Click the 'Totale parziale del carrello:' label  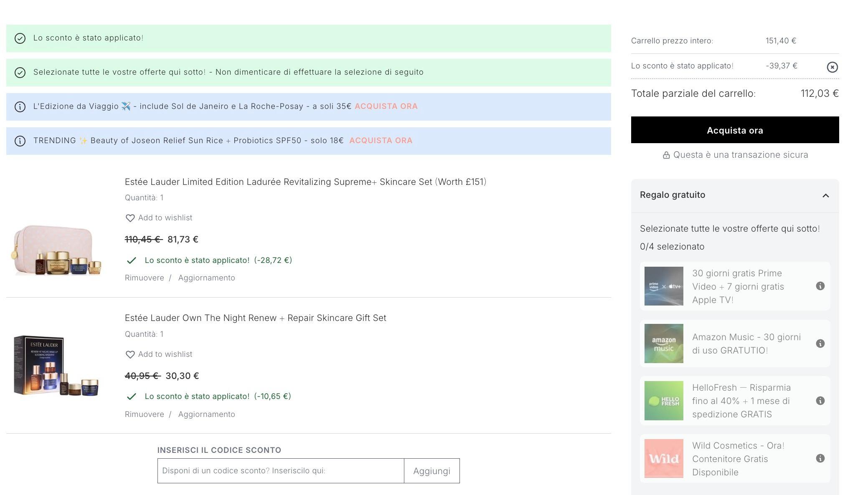click(x=693, y=93)
